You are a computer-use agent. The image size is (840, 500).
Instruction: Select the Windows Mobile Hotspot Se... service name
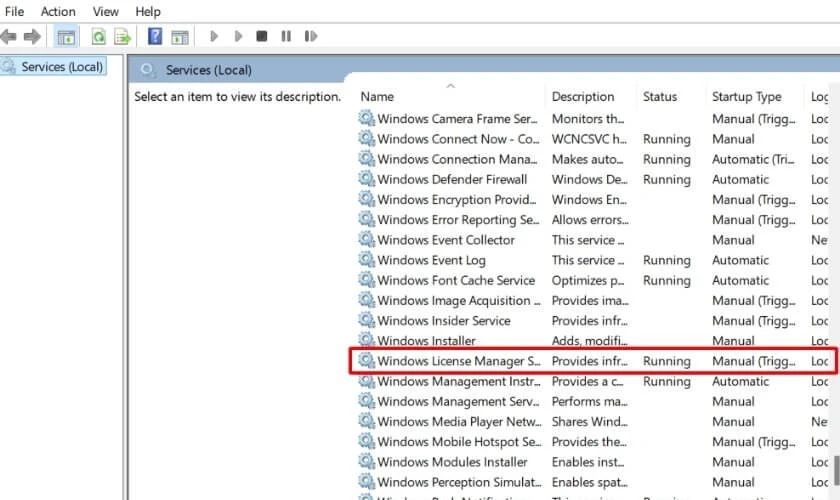click(x=460, y=442)
